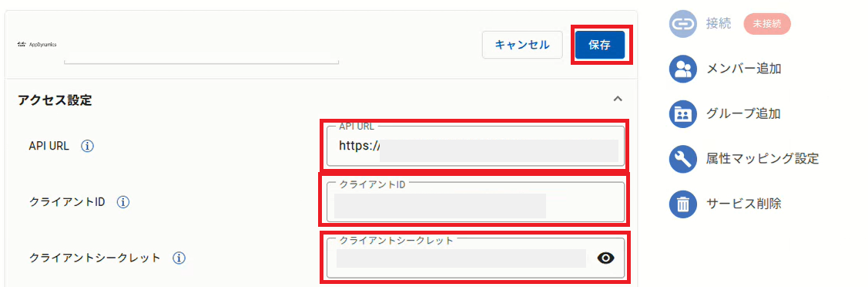Collapse the アクセス設定 section chevron
Viewport: 868px width, 287px height.
click(618, 99)
